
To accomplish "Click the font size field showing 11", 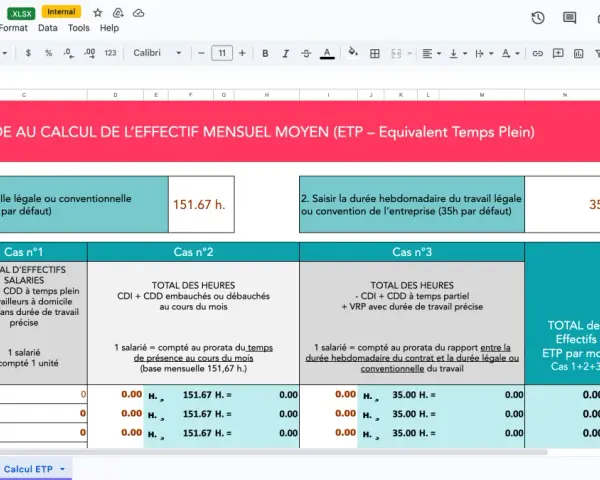I will 222,53.
